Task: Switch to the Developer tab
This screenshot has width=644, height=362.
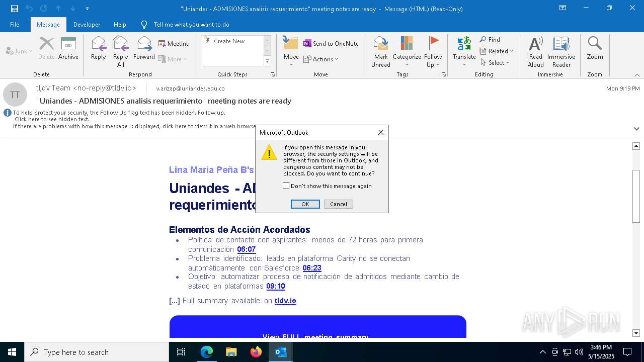Action: click(87, 24)
